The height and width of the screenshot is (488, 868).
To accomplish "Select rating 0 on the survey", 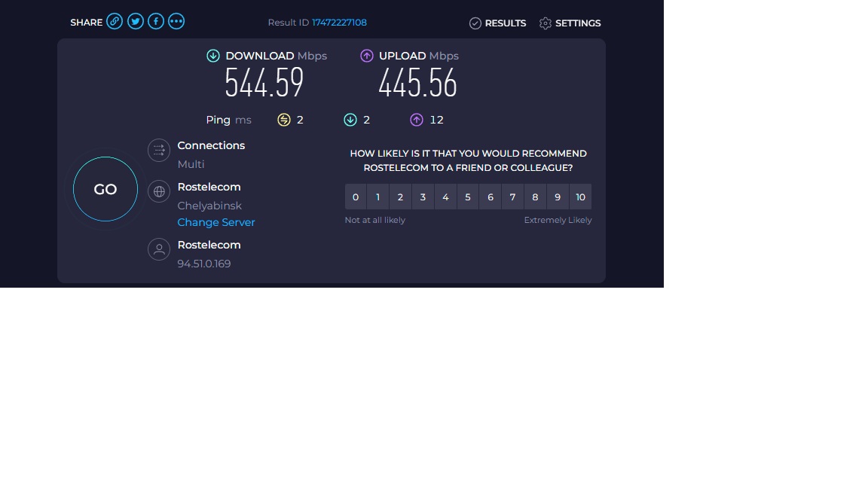I will coord(356,197).
